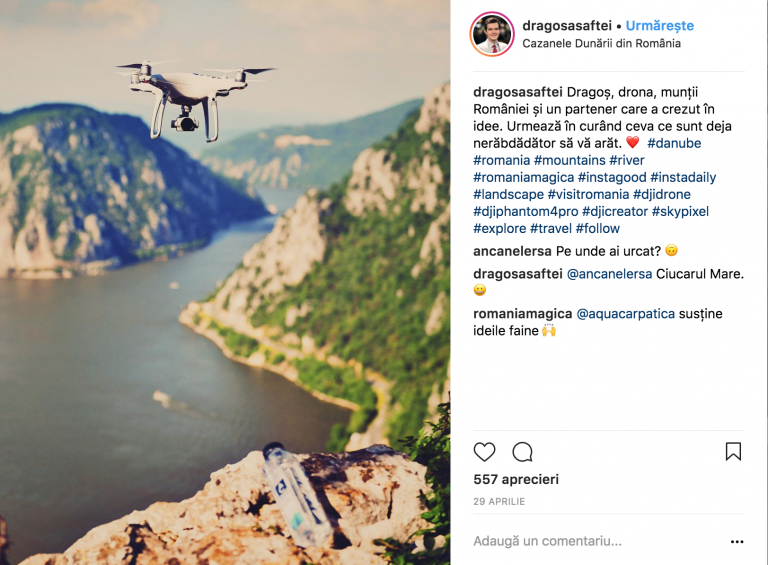Open dragosasaftei profile picture avatar
Screen dimensions: 768x565
coord(492,34)
